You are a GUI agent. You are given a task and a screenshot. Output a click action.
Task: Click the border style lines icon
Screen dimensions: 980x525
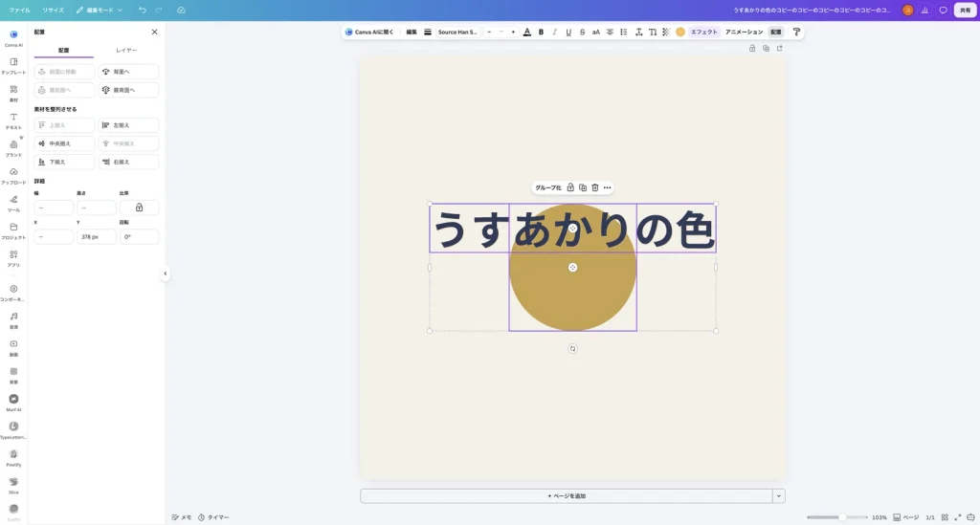coord(428,32)
